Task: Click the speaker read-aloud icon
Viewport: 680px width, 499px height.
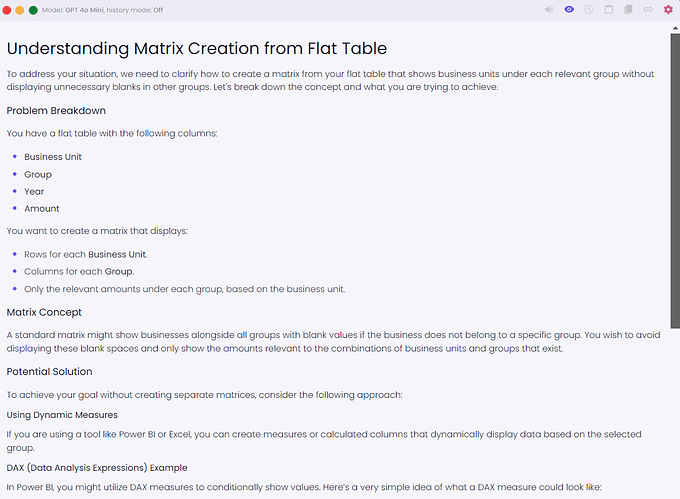Action: point(549,10)
